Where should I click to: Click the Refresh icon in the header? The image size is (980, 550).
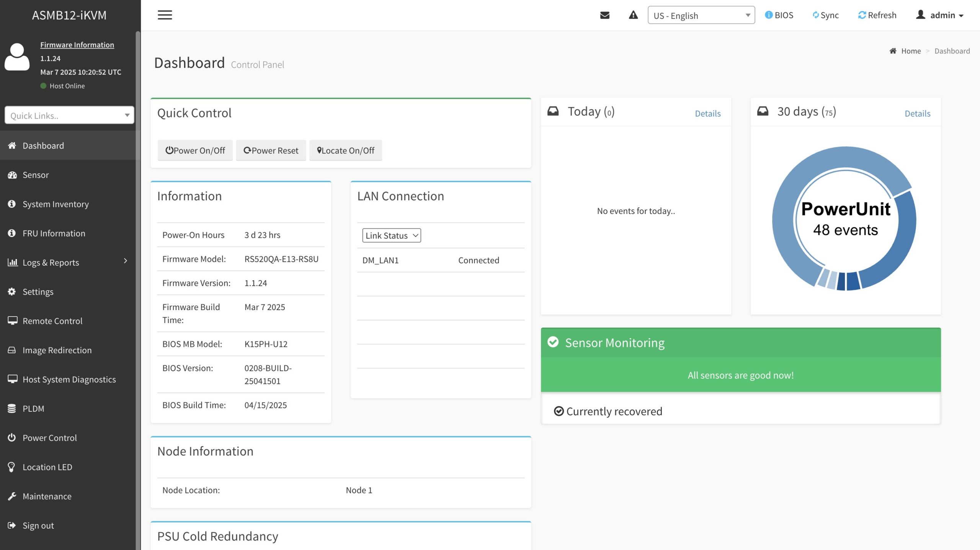[862, 15]
